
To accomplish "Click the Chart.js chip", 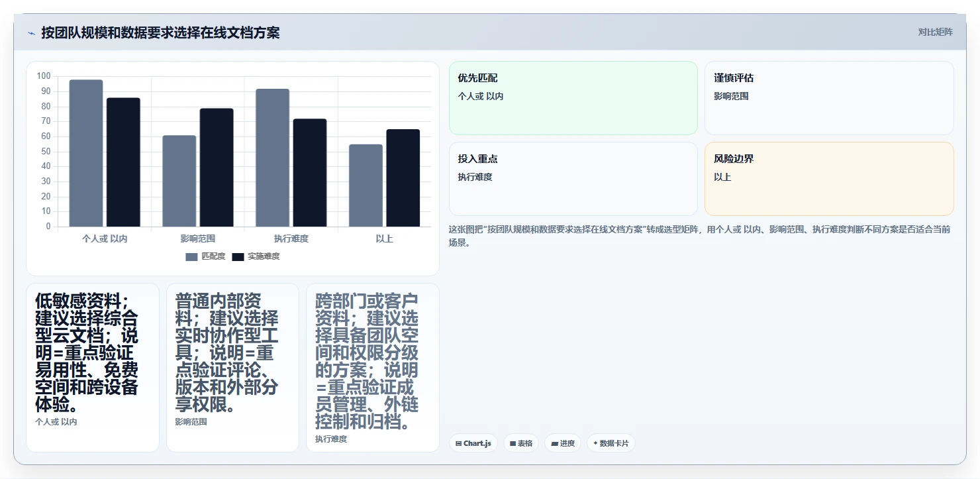I will 473,443.
